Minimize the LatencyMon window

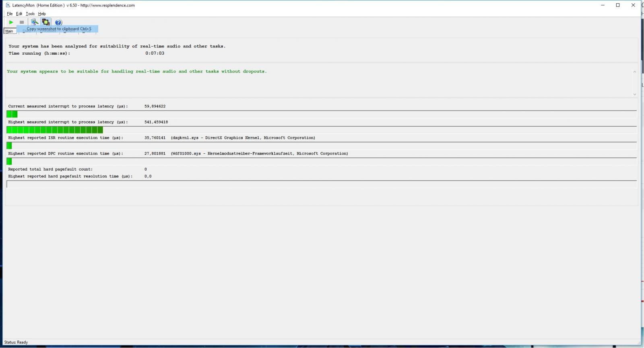pyautogui.click(x=603, y=5)
